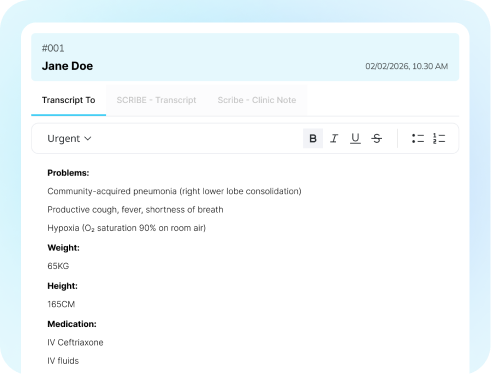Click the Weight: heading
The width and height of the screenshot is (491, 375).
click(x=63, y=248)
